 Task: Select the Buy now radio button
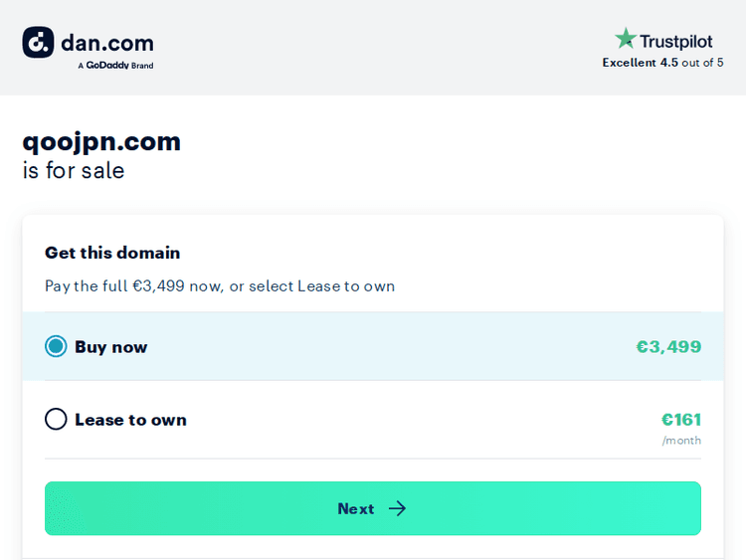click(x=56, y=347)
